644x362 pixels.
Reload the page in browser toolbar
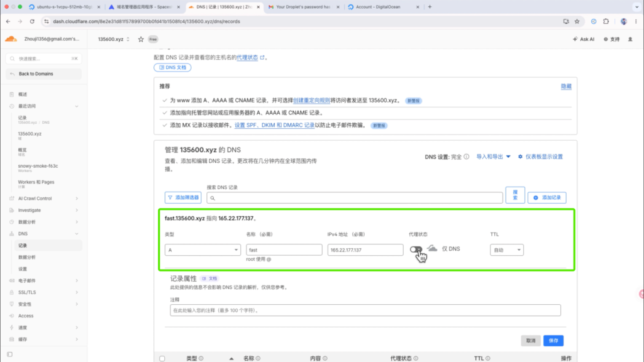pos(32,21)
